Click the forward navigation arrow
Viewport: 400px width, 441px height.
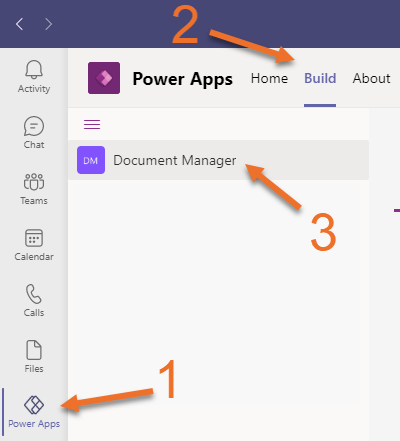[49, 24]
